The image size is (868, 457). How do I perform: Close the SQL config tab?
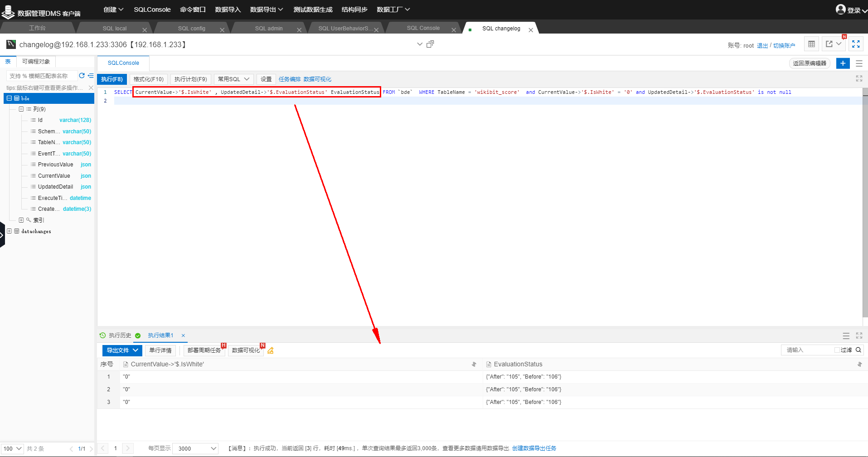pyautogui.click(x=222, y=30)
